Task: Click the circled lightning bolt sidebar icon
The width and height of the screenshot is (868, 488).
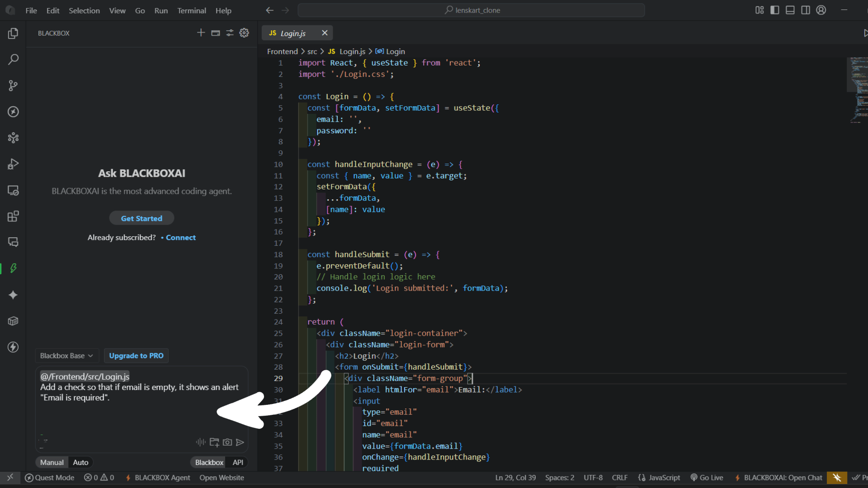Action: click(13, 347)
